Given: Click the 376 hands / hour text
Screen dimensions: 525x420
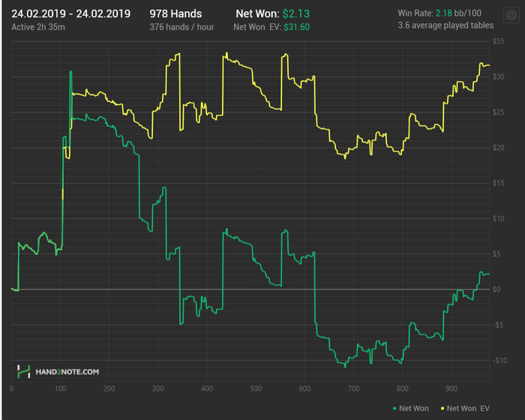Looking at the screenshot, I should click(181, 27).
